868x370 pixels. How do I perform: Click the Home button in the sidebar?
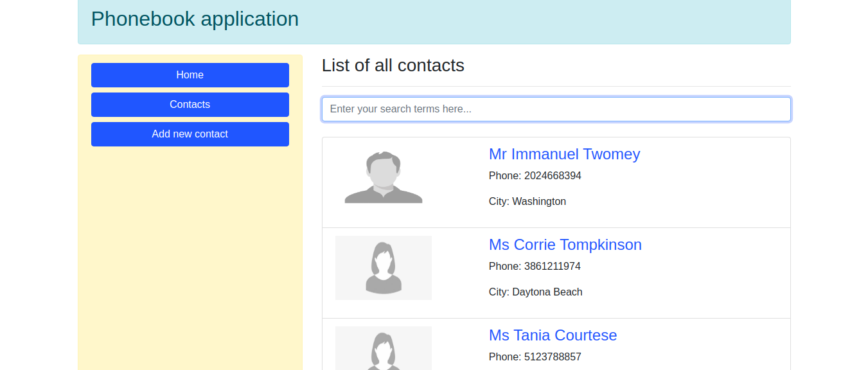[190, 75]
